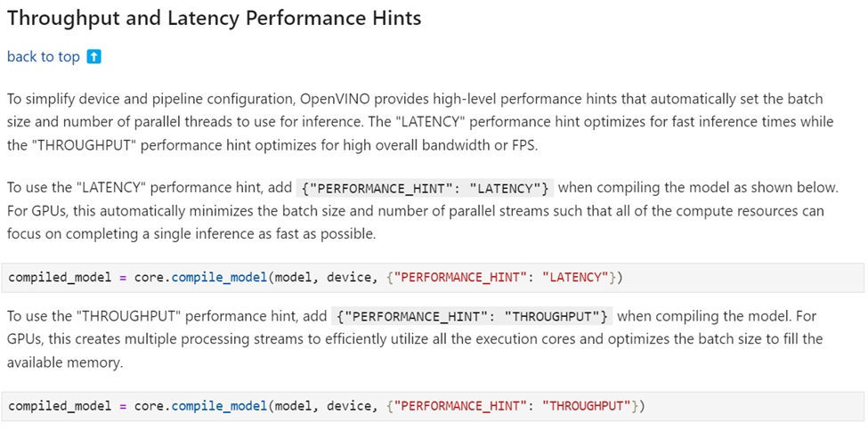
Task: Click compiled_model variable in the last code block
Action: pyautogui.click(x=61, y=406)
